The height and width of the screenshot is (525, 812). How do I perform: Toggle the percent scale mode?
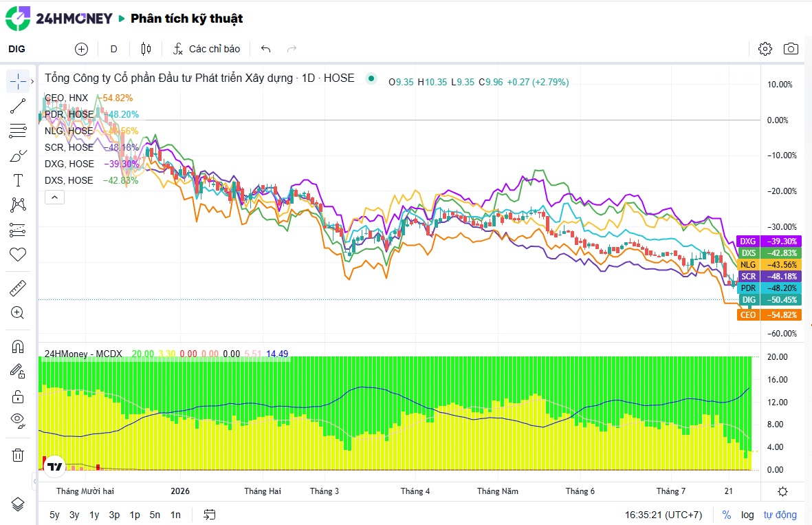[727, 515]
